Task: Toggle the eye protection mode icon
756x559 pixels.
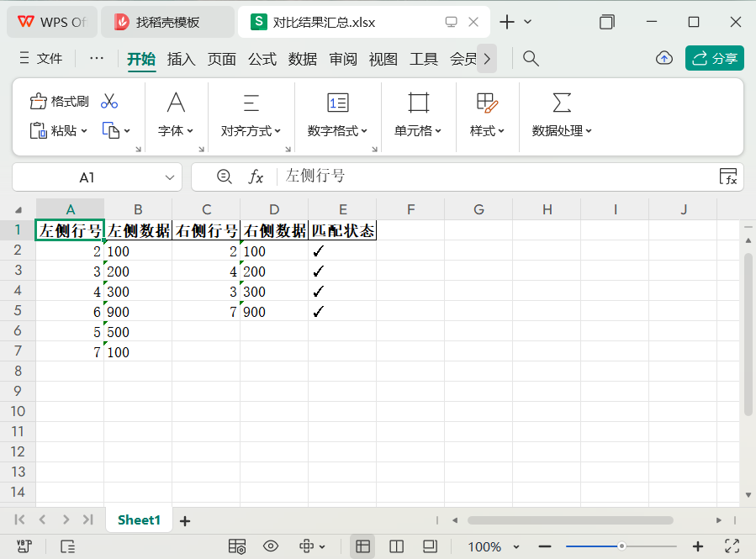Action: [271, 546]
